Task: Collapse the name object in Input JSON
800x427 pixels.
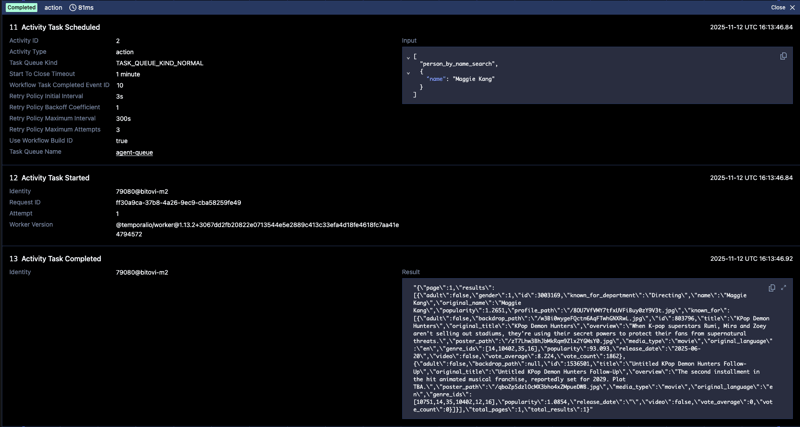Action: 408,72
